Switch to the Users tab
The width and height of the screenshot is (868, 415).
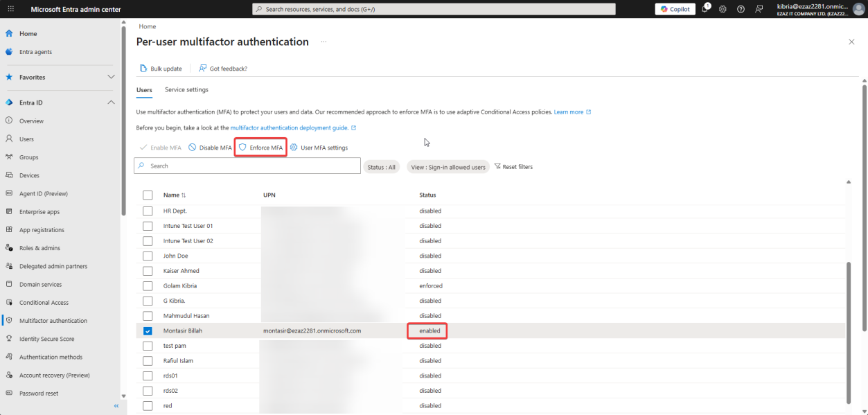pyautogui.click(x=144, y=90)
